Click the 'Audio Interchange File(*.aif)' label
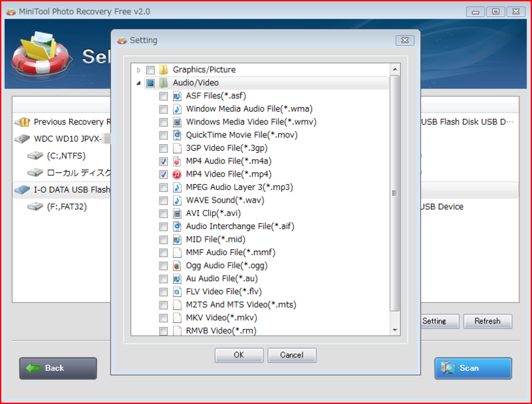Screen dimensions: 532x404 click(240, 227)
